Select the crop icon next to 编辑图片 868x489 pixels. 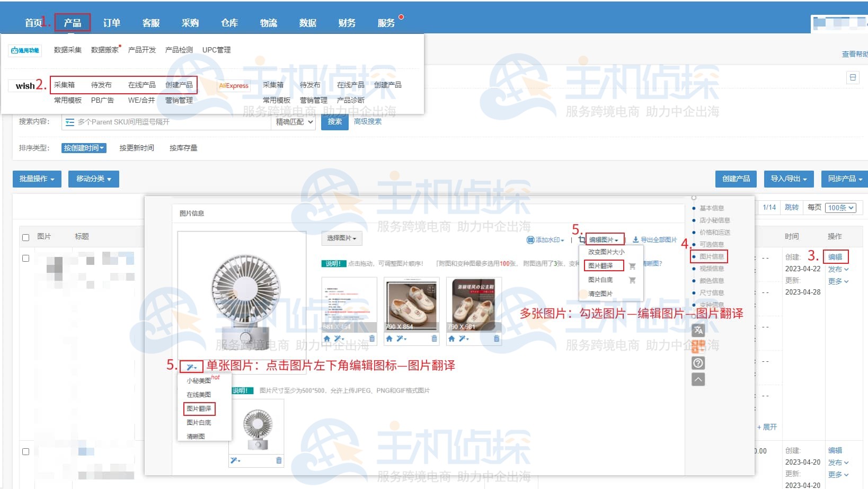click(x=581, y=239)
